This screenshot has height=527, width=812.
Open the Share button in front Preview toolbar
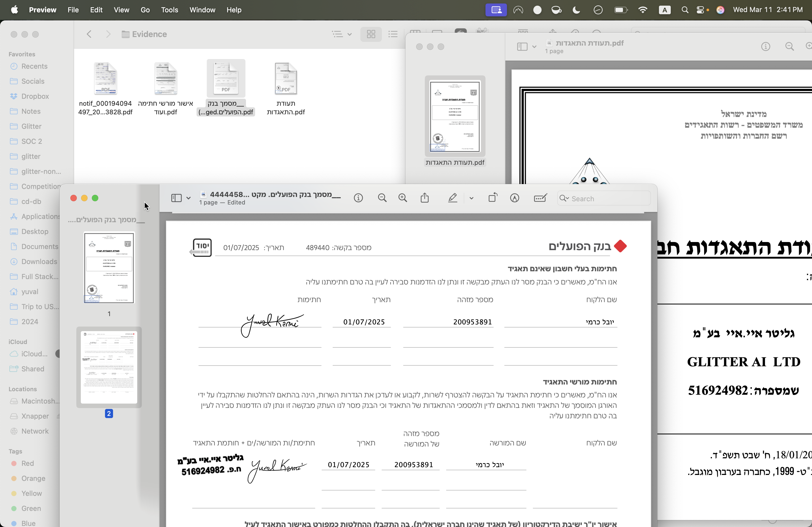[425, 198]
